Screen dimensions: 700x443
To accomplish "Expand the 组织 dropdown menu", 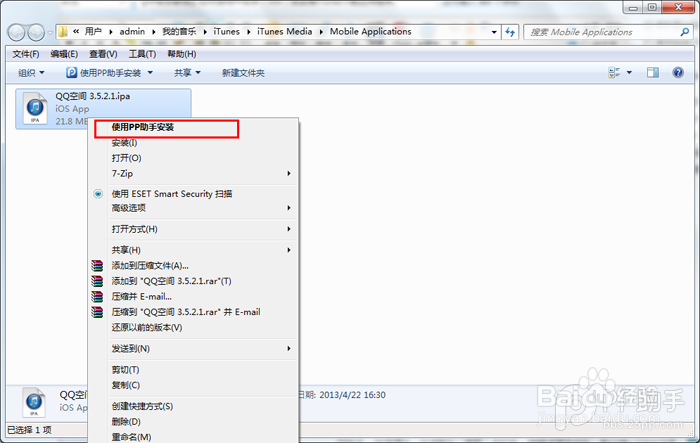I will 31,73.
